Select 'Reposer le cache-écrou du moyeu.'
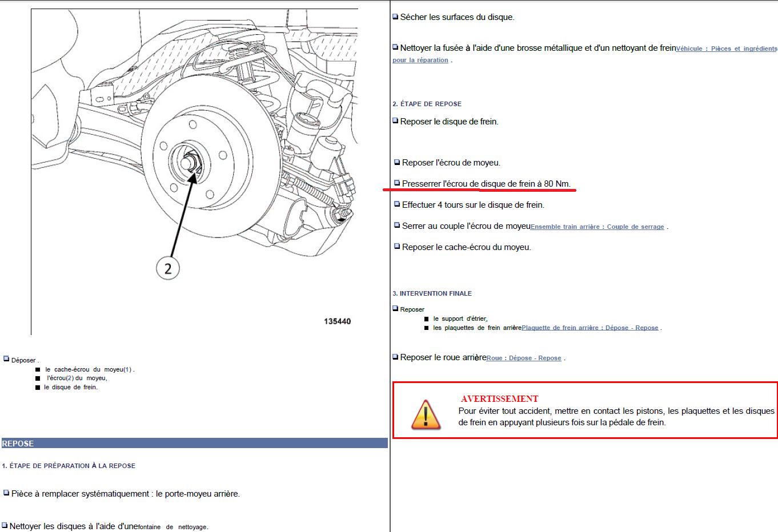778x532 pixels. tap(466, 247)
